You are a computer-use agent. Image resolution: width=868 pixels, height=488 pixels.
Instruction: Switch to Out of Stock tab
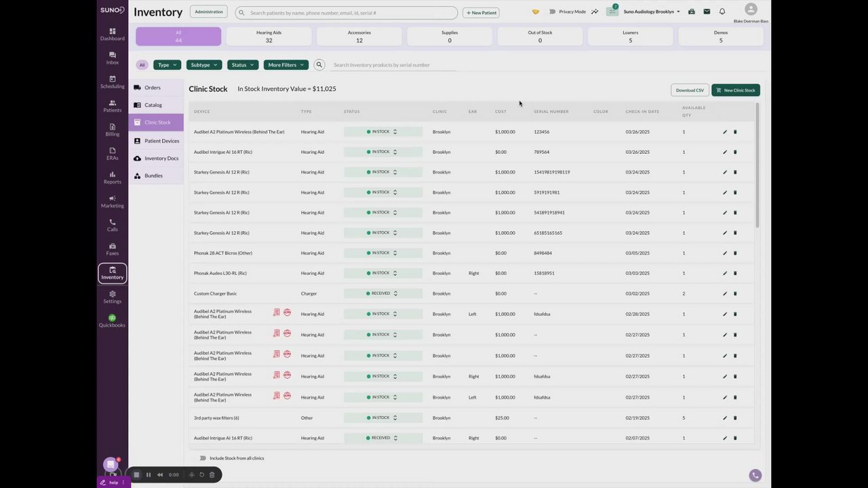(540, 37)
